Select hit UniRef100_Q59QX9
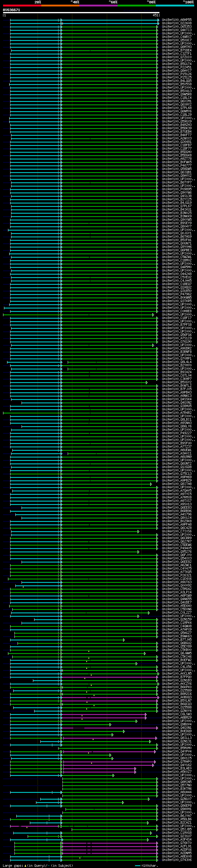197x868 pixels. pyautogui.click(x=177, y=121)
